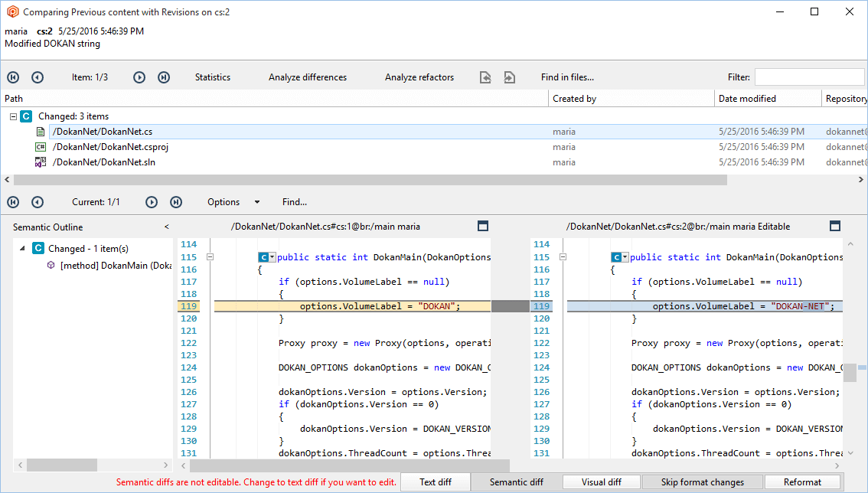This screenshot has width=868, height=493.
Task: Click Analyze differences
Action: click(x=308, y=77)
